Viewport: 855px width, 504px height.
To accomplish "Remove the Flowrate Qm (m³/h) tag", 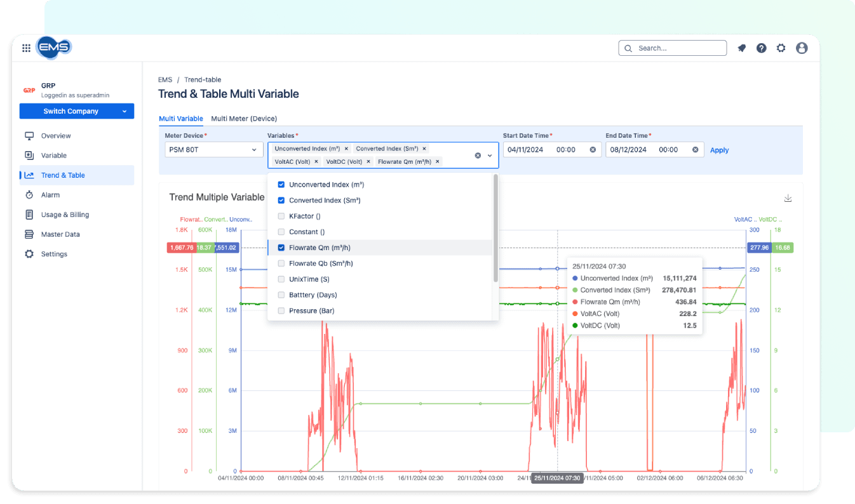I will point(438,162).
